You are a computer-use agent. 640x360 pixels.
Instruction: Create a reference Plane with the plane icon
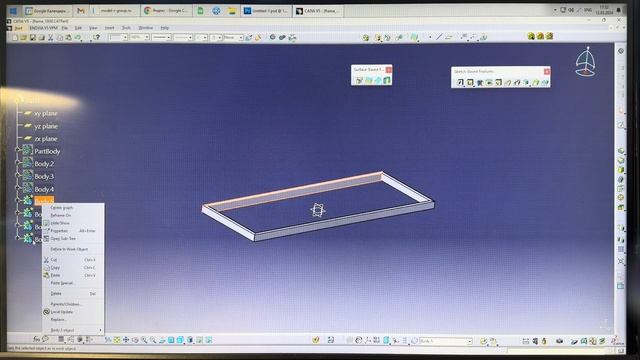coord(449,37)
